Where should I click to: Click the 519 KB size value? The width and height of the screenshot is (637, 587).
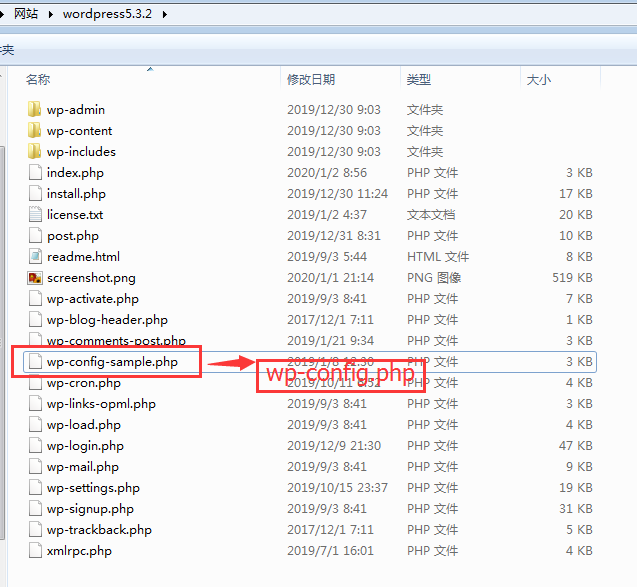click(x=572, y=278)
